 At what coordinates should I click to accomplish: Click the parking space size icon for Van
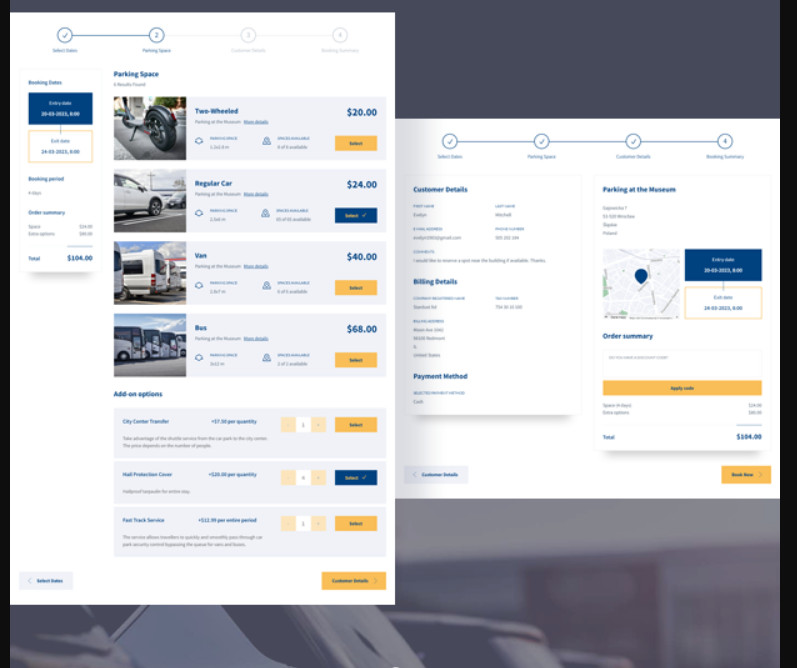coord(199,285)
